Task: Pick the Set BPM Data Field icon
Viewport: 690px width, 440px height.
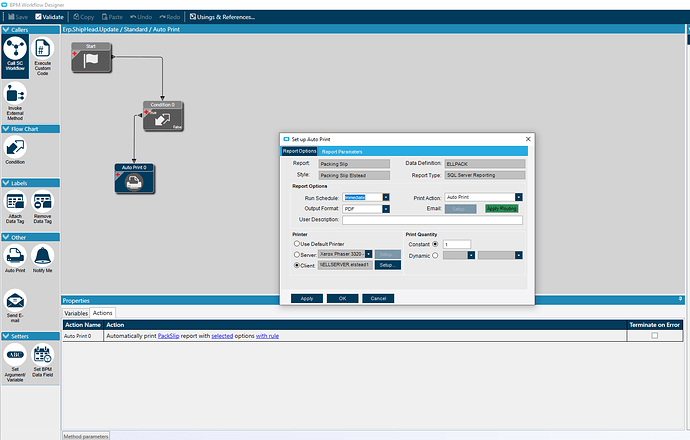Action: pos(43,361)
